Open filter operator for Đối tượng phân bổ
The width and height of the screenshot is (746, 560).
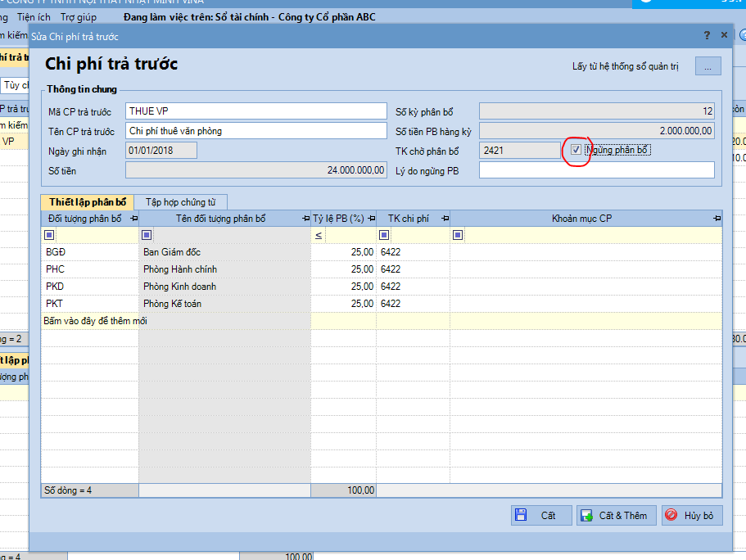point(49,235)
